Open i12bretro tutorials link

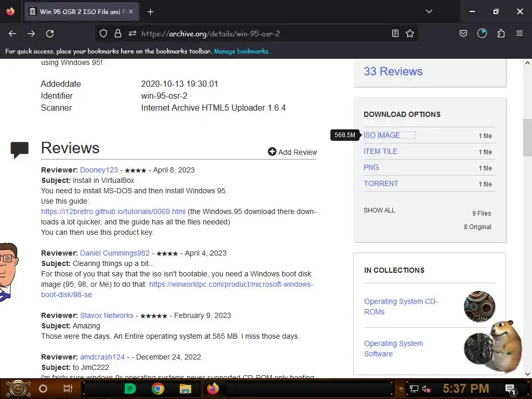[x=113, y=212]
